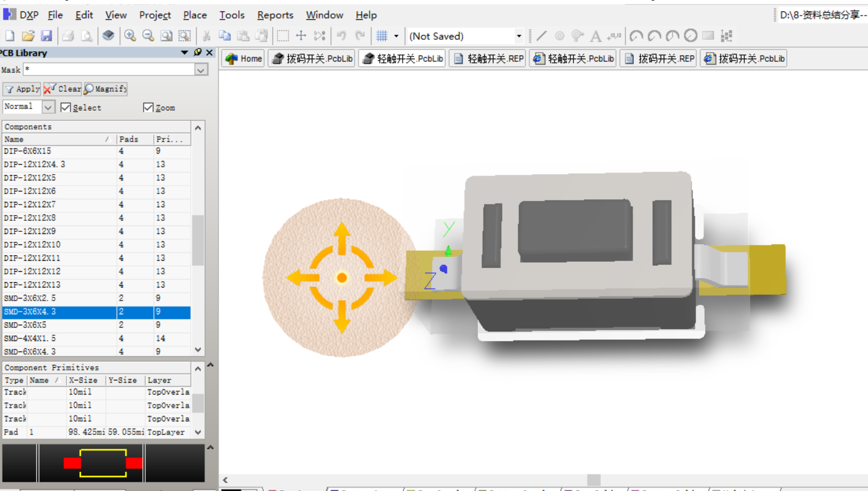Click the Paste clipboard icon

[x=243, y=36]
